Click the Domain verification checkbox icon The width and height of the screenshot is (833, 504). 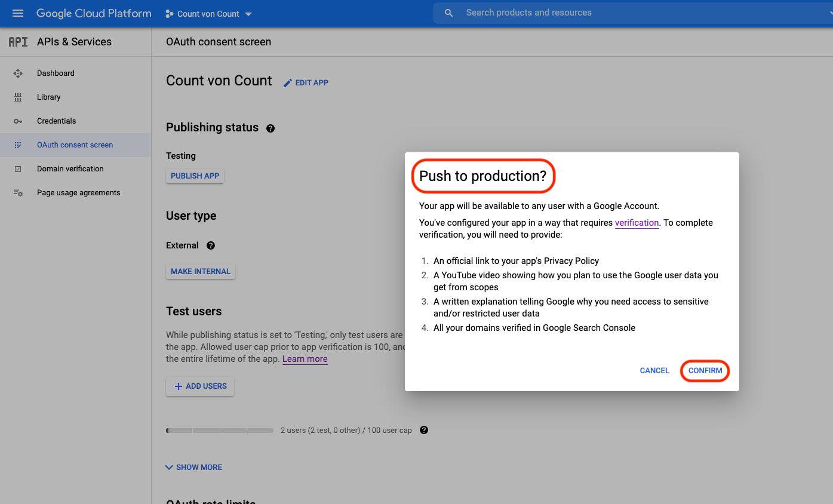click(x=18, y=169)
